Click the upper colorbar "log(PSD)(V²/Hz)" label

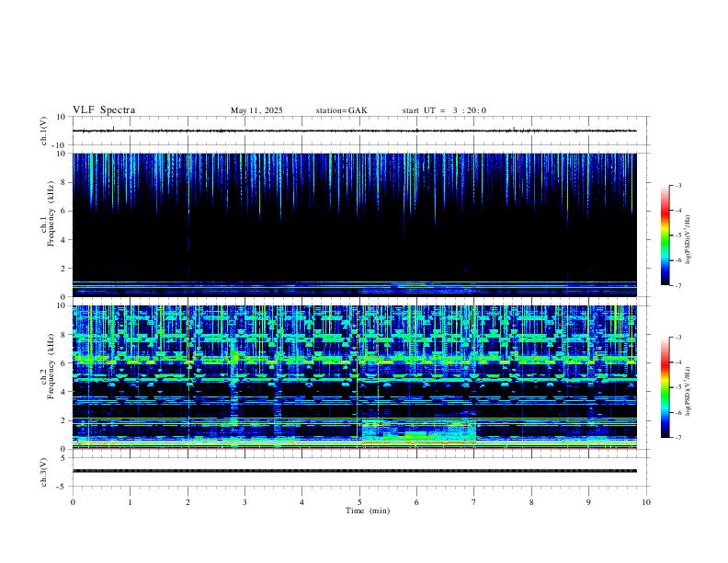pos(688,240)
